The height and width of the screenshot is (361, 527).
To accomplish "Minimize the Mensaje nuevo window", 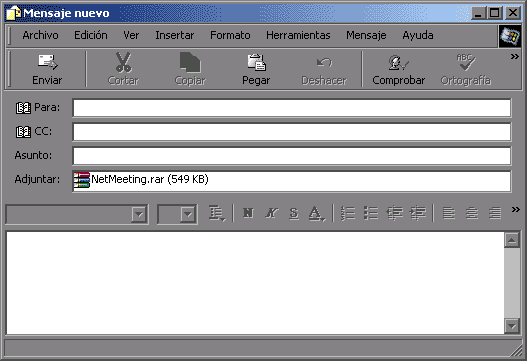I will 478,13.
